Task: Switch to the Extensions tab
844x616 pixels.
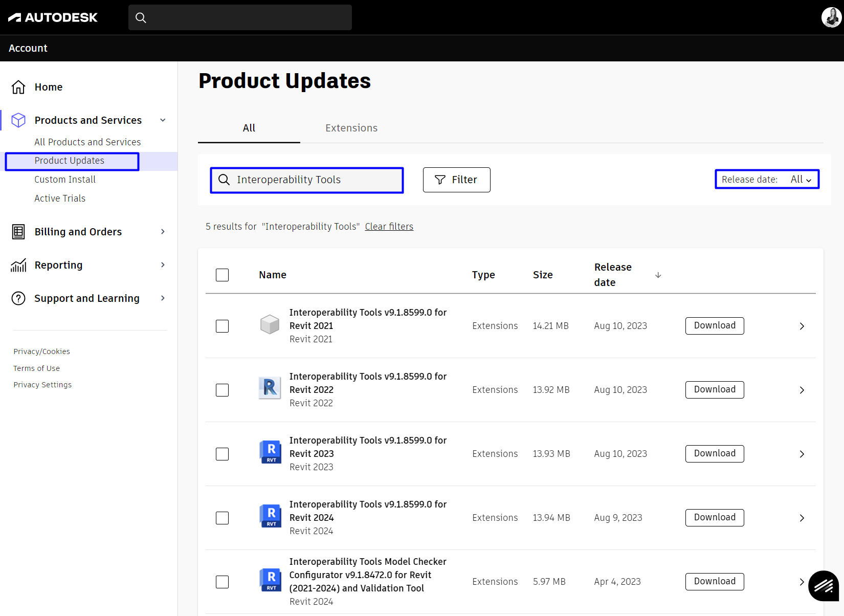Action: tap(351, 128)
